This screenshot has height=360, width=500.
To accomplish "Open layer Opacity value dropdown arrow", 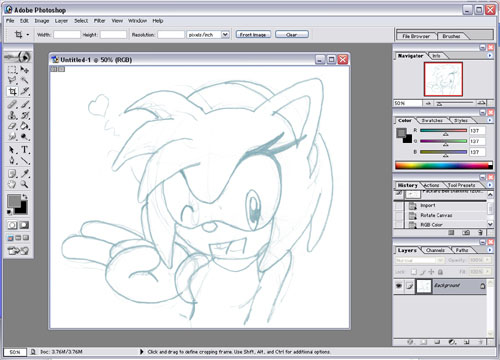I will point(487,260).
